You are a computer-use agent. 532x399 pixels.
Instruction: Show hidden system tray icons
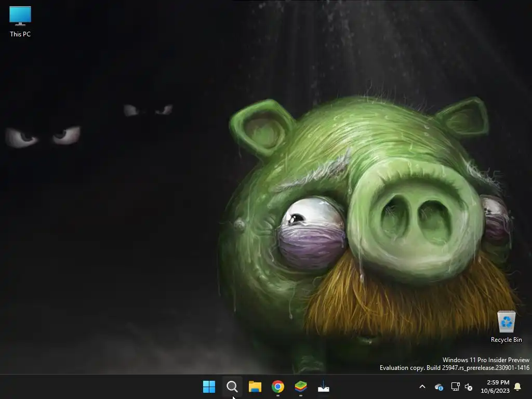pos(422,387)
